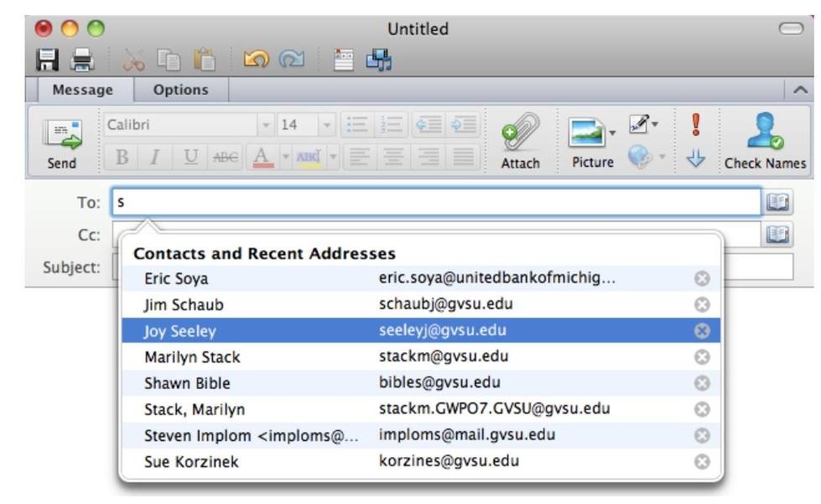Remove Eric Soya from recent addresses
This screenshot has height=504, width=821.
coord(703,279)
